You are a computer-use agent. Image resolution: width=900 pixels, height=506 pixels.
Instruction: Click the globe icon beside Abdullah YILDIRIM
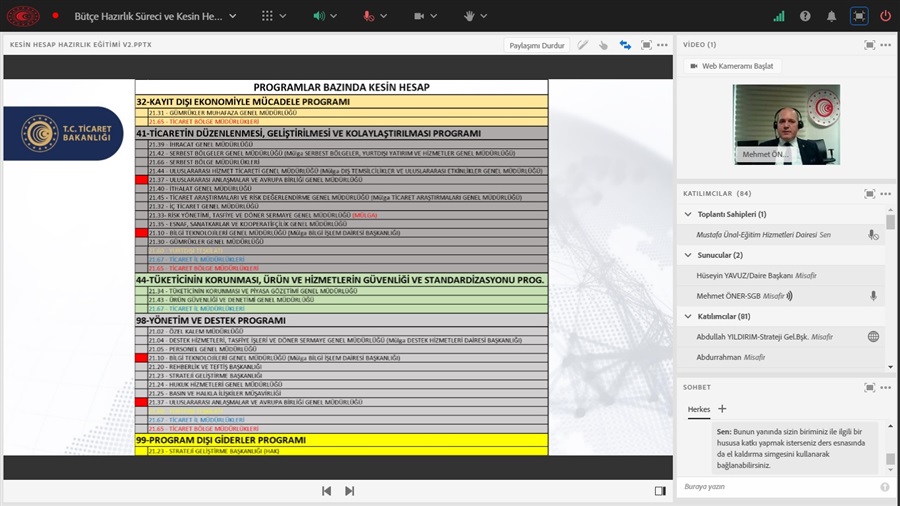pos(873,337)
